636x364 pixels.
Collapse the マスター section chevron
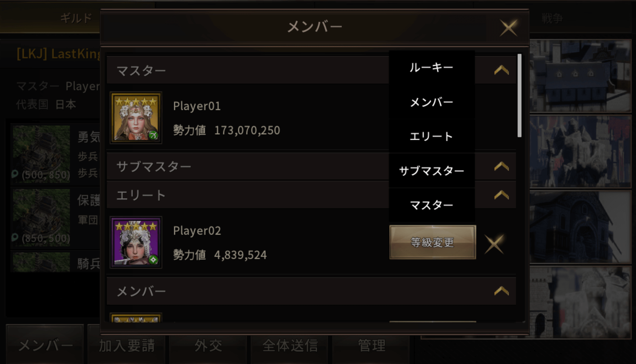point(501,70)
